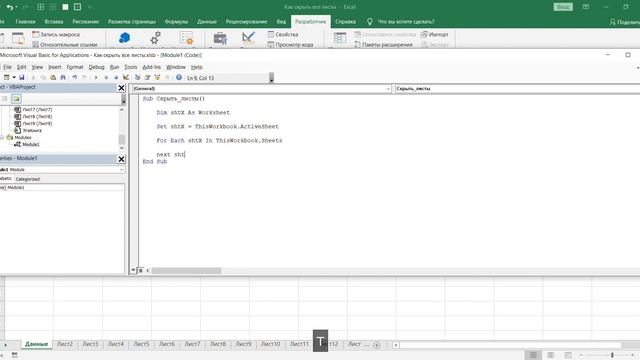The image size is (640, 360).
Task: Open the Вставка ribbon tab
Action: [54, 22]
